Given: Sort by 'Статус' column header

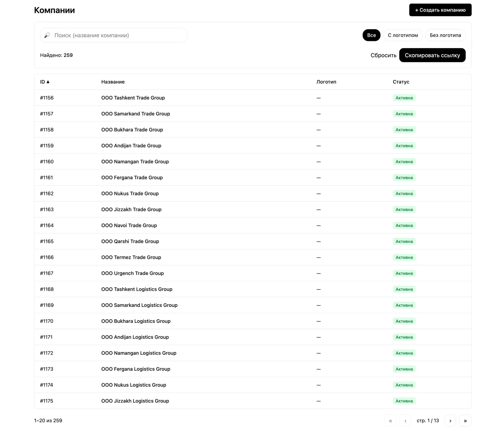Looking at the screenshot, I should (401, 82).
